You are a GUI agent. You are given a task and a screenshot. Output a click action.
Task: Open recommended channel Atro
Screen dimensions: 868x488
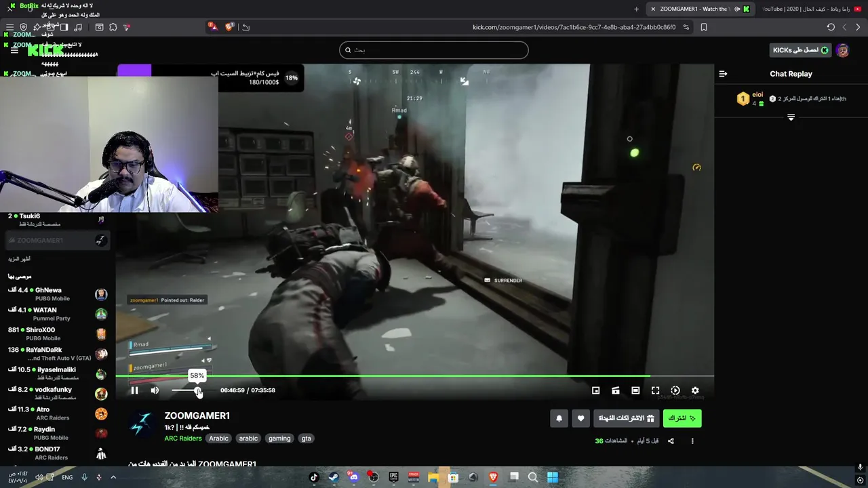[58, 413]
